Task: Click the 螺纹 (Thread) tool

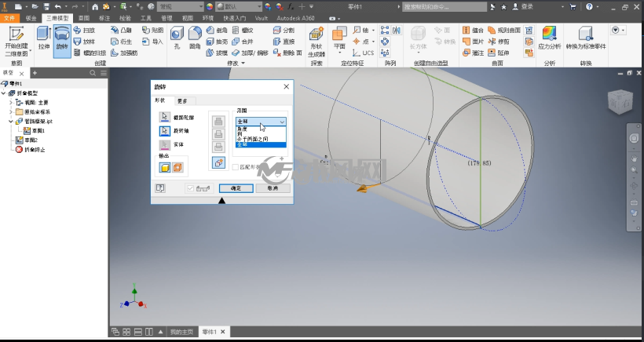Action: pyautogui.click(x=243, y=30)
